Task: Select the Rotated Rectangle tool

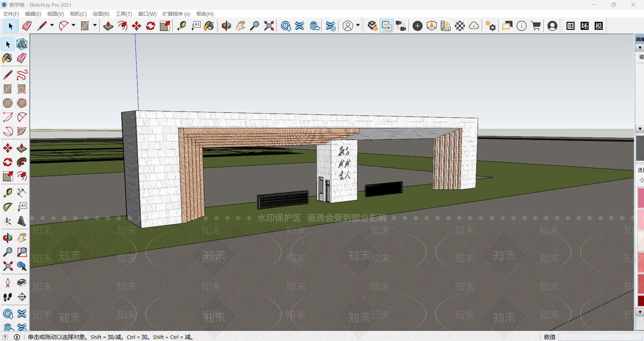Action: point(22,89)
